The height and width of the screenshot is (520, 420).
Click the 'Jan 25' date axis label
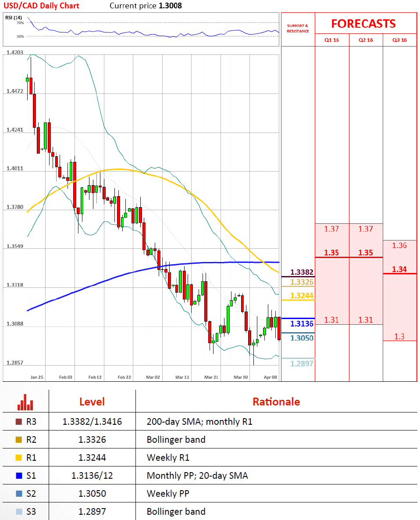(x=37, y=377)
